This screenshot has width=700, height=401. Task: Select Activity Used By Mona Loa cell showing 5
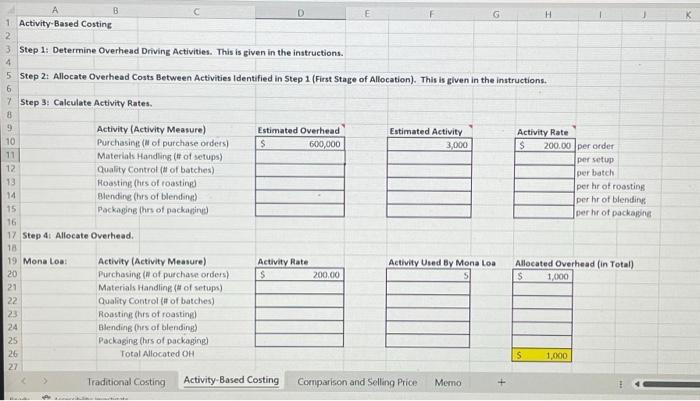click(x=428, y=276)
